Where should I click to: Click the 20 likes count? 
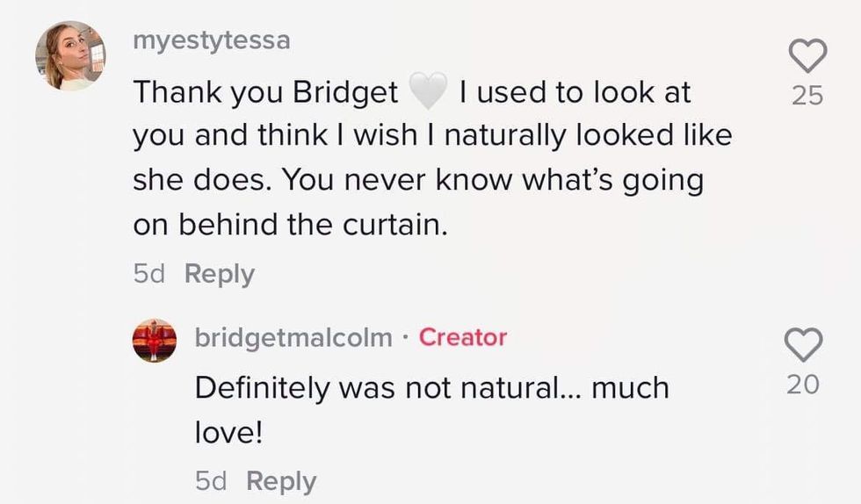(803, 383)
